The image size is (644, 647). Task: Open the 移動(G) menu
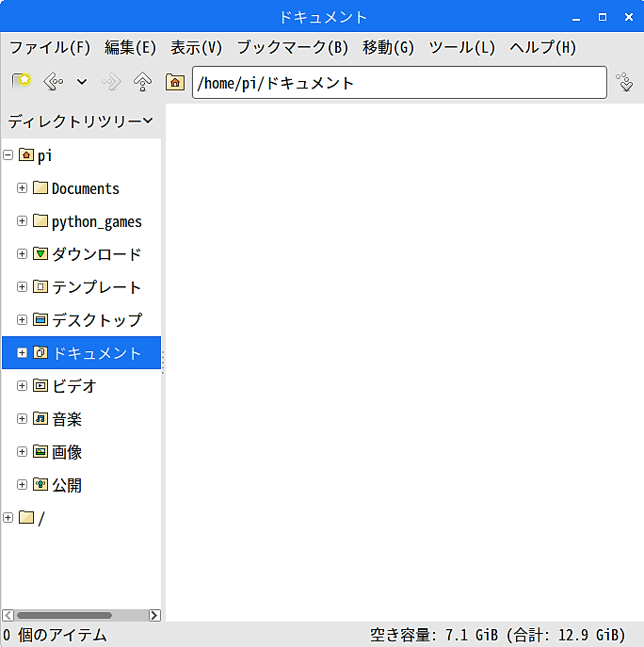[388, 47]
